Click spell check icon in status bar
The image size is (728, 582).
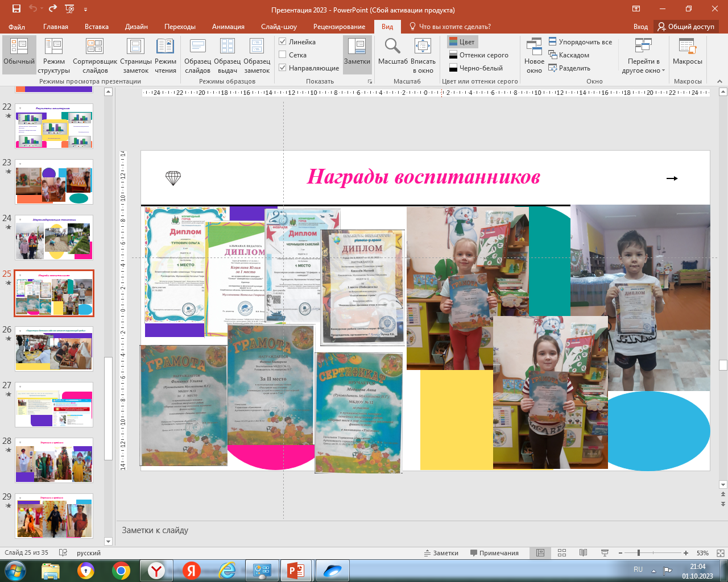(x=63, y=553)
